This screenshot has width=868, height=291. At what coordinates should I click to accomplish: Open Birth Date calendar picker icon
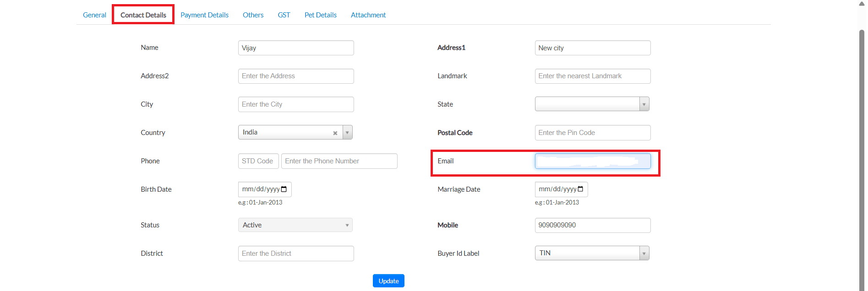pyautogui.click(x=284, y=189)
